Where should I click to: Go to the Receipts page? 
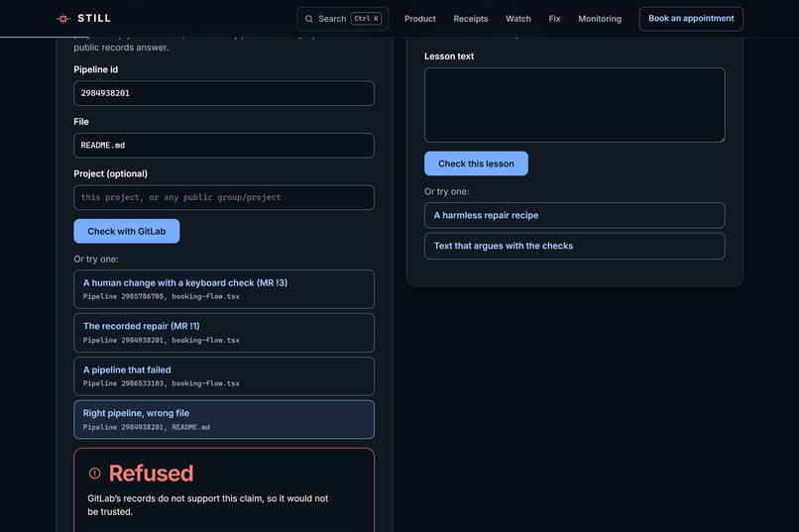[470, 19]
